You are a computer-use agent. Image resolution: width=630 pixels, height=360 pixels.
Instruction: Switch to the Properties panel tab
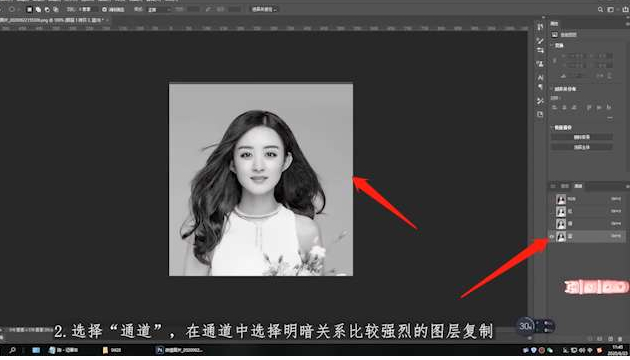tap(554, 24)
